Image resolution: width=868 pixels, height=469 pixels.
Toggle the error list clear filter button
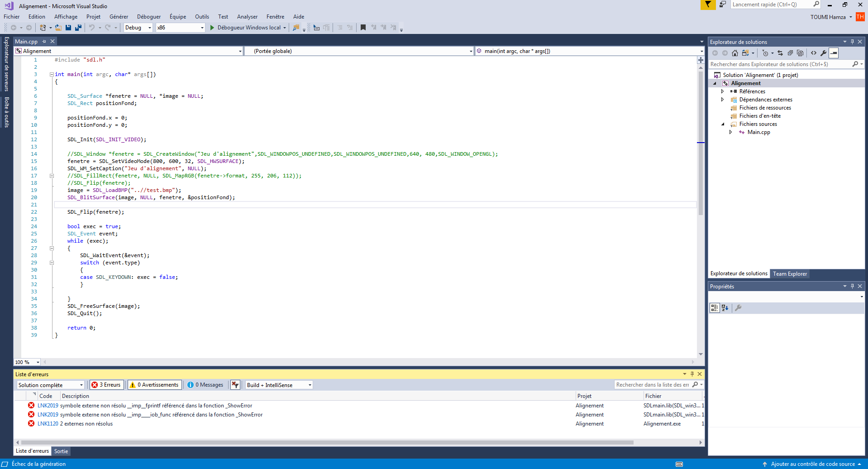(x=235, y=385)
